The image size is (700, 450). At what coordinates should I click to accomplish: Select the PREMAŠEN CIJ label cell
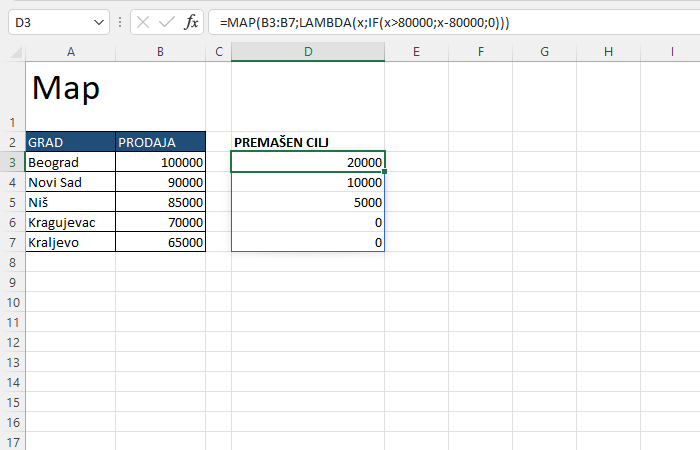coord(307,142)
